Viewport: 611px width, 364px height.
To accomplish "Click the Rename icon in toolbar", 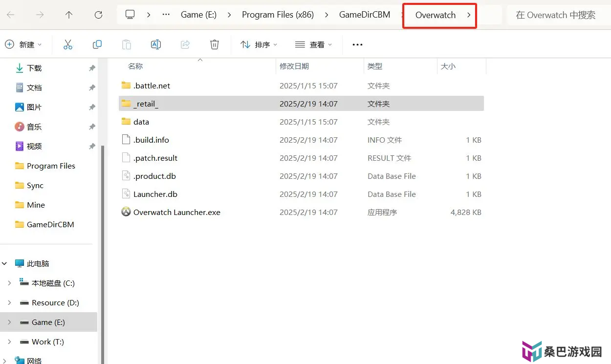I will click(156, 44).
